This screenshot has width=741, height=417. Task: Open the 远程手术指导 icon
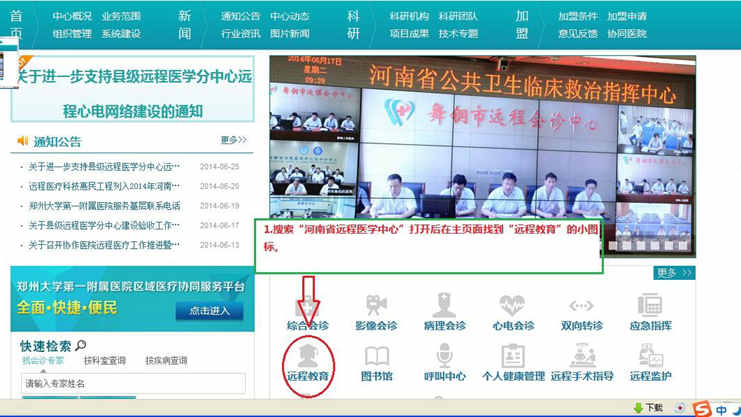582,356
